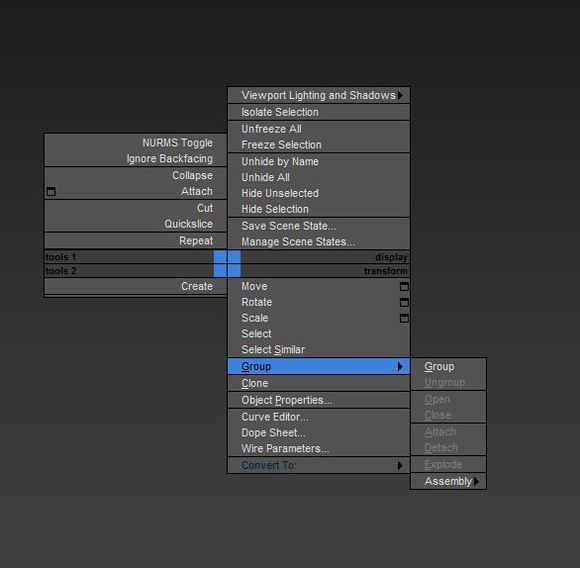Open Object Properties dialog
Screen dimensions: 580x568
click(x=319, y=400)
